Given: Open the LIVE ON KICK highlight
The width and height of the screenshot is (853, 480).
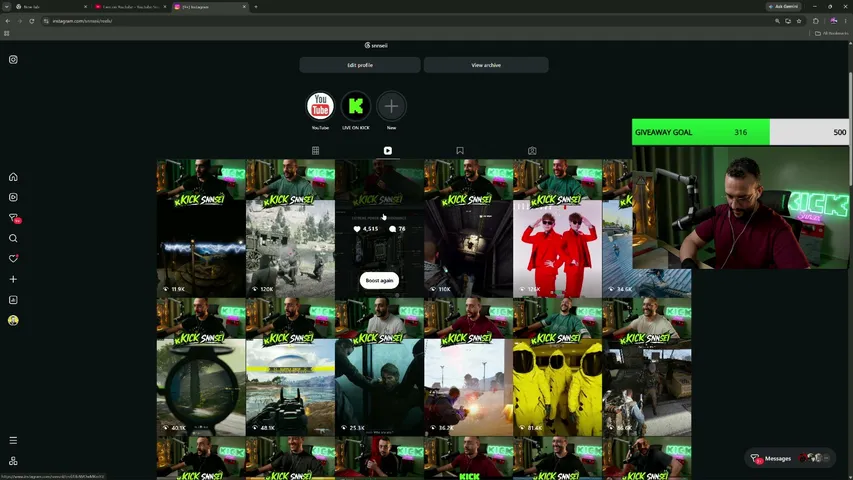Looking at the screenshot, I should tap(356, 106).
